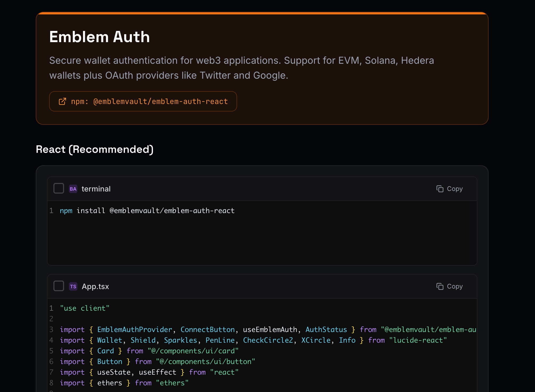Click the TS TypeScript language badge
The image size is (535, 392).
[x=73, y=286]
